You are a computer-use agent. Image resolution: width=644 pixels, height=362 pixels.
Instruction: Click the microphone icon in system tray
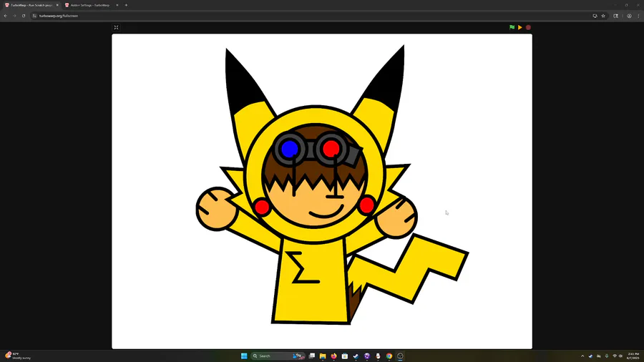click(607, 356)
